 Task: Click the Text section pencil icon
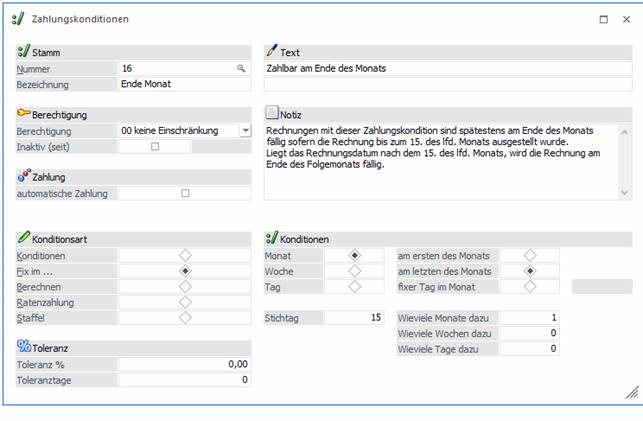271,52
